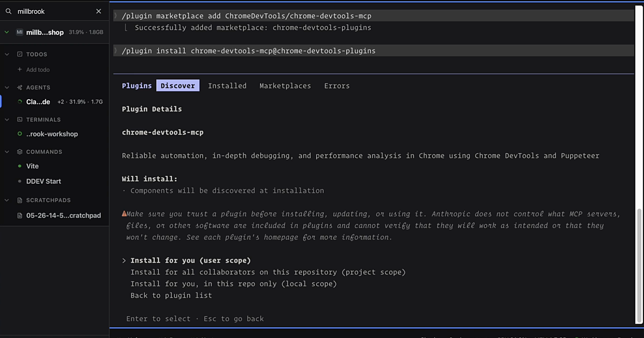644x338 pixels.
Task: Click the warning triangle icon
Action: coord(124,214)
